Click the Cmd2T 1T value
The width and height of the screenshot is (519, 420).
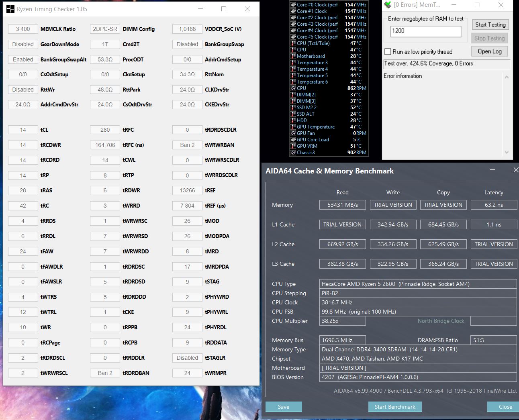click(105, 44)
